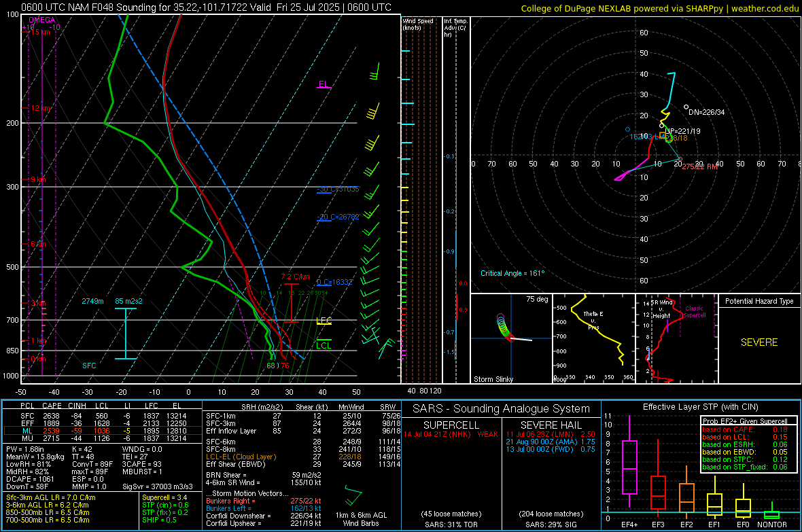This screenshot has height=532, width=802.
Task: Click the Eff Inflow Layer row label
Action: 230,431
